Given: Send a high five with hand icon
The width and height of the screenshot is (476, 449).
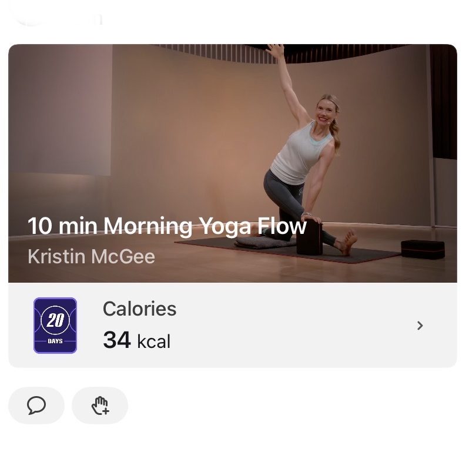Looking at the screenshot, I should [100, 406].
